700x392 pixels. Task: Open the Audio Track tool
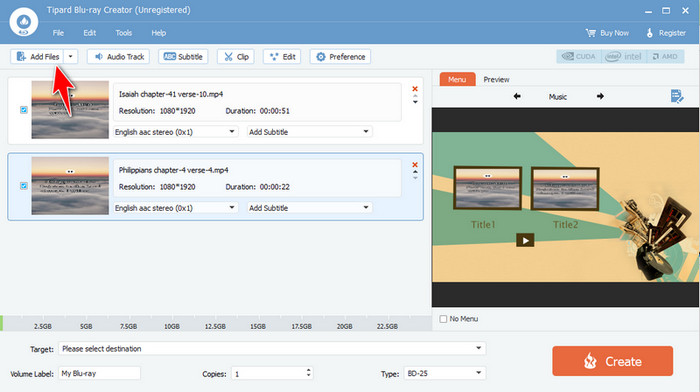click(118, 57)
